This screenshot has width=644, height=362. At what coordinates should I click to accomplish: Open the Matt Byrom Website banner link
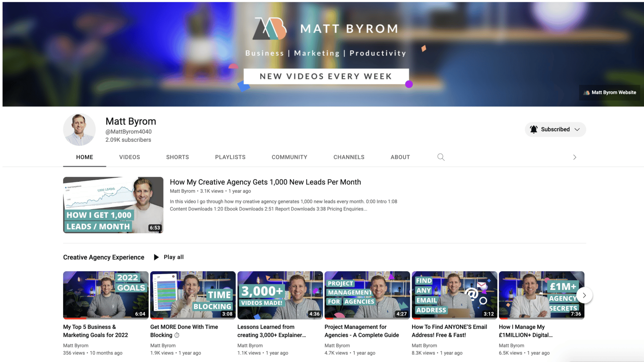click(610, 93)
